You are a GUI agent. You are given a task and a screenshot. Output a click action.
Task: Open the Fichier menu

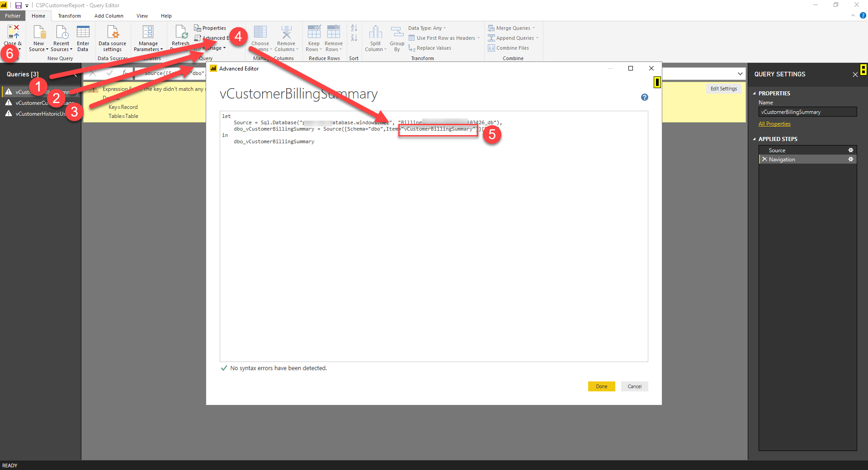[x=13, y=16]
